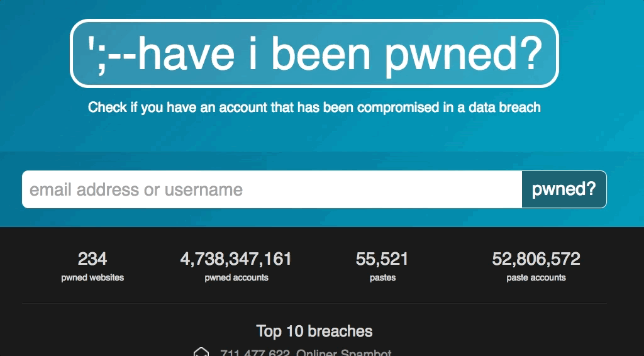Focus the email address or username field
Viewport: 644px width, 356px height.
(272, 189)
